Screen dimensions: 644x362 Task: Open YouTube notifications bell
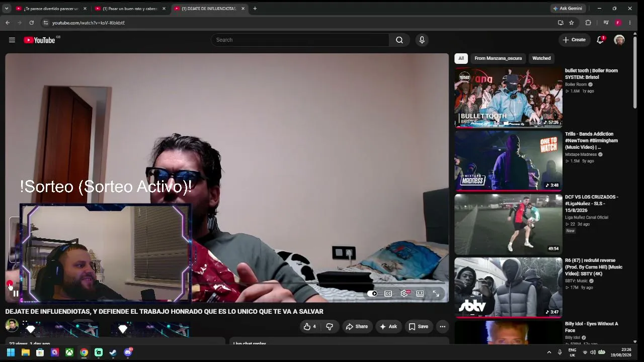tap(600, 40)
